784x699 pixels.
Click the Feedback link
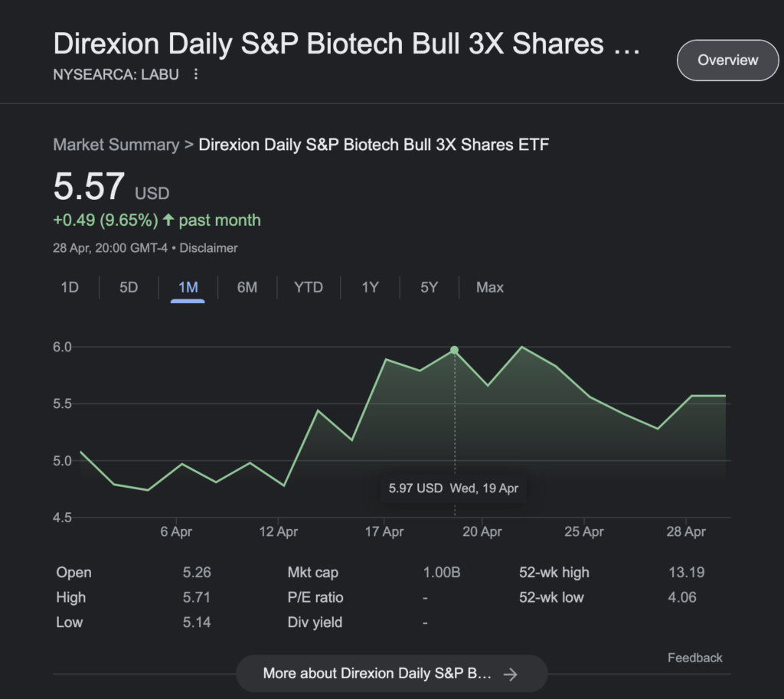(x=695, y=658)
